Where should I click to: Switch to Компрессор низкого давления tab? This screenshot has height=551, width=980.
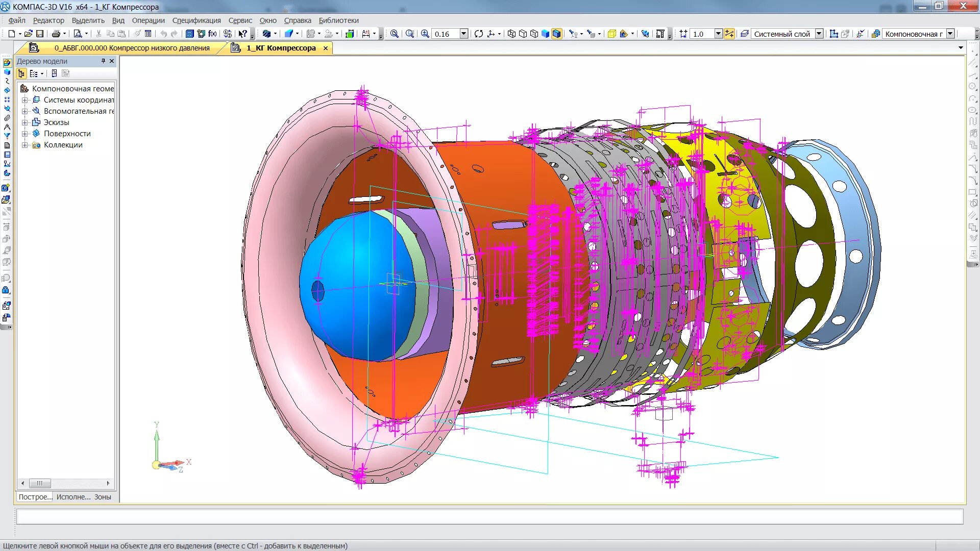click(x=132, y=48)
